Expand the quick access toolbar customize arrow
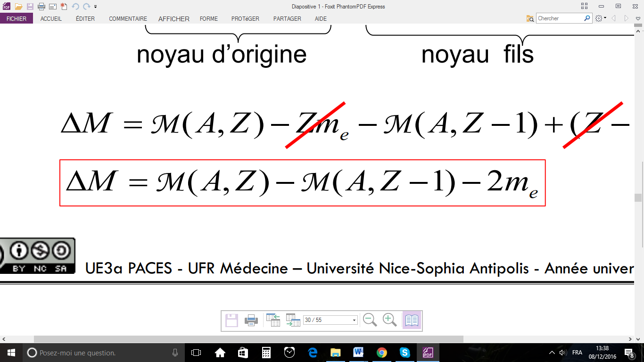The height and width of the screenshot is (362, 644). 96,7
